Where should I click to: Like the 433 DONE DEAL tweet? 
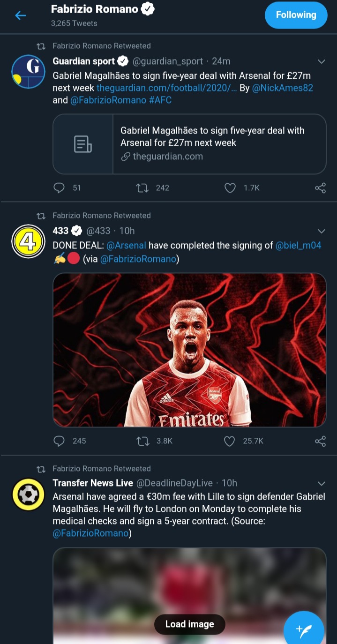click(229, 441)
